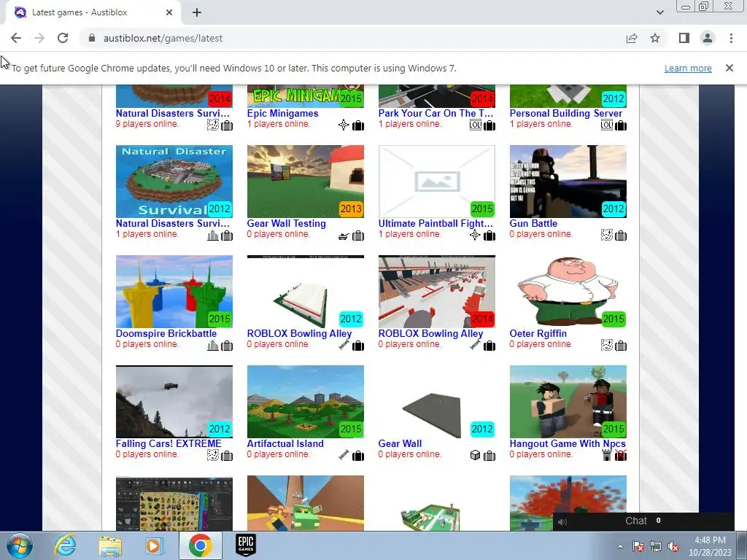Open Falling Cars! EXTREME title link

pos(169,443)
